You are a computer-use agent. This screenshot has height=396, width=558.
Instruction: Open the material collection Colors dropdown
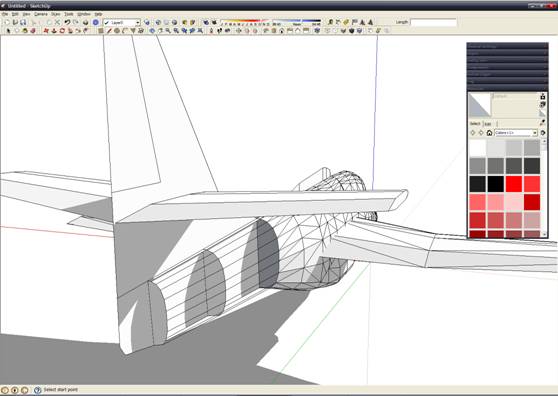516,133
